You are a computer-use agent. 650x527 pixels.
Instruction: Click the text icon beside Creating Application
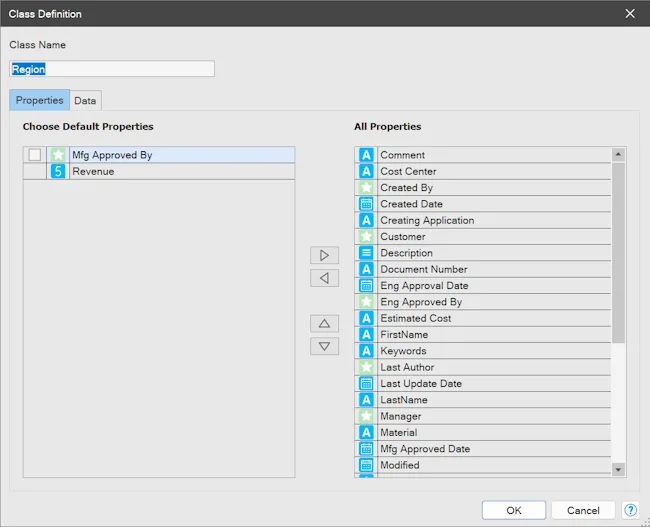[366, 220]
